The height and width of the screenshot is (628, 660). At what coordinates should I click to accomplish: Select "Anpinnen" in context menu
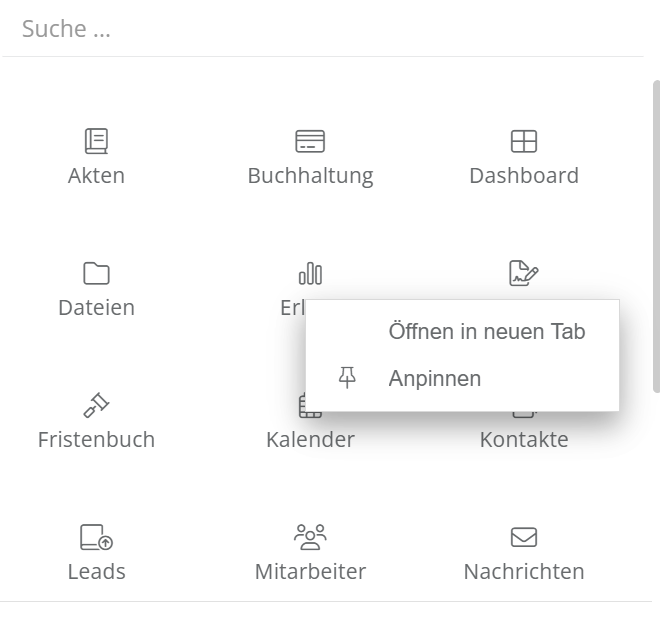[x=435, y=379]
